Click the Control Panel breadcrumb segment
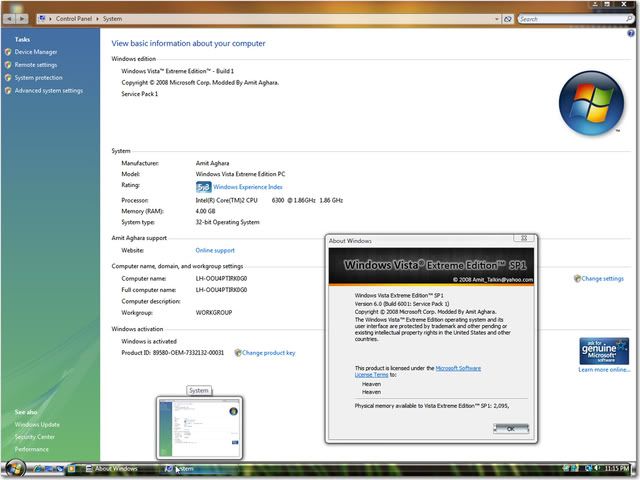 pyautogui.click(x=74, y=19)
